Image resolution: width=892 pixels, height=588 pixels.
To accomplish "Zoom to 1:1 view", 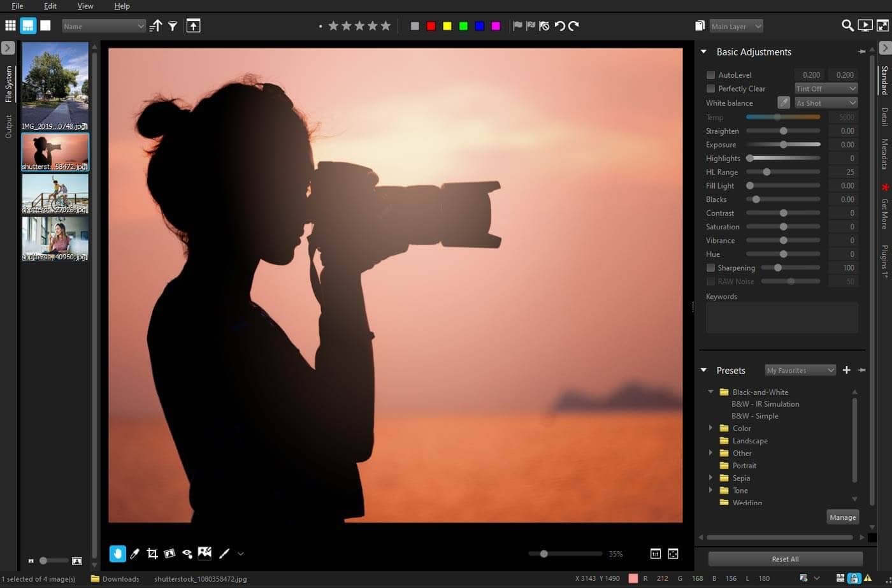I will pos(655,554).
